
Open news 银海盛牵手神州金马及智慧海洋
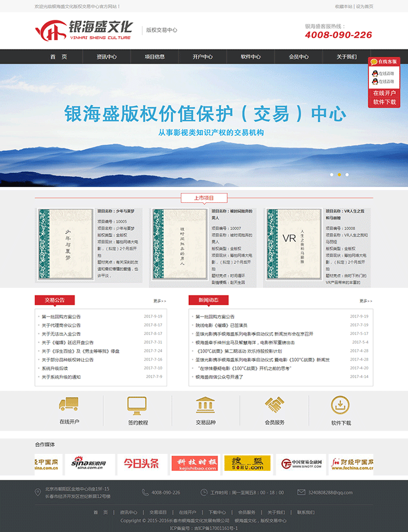pos(245,343)
